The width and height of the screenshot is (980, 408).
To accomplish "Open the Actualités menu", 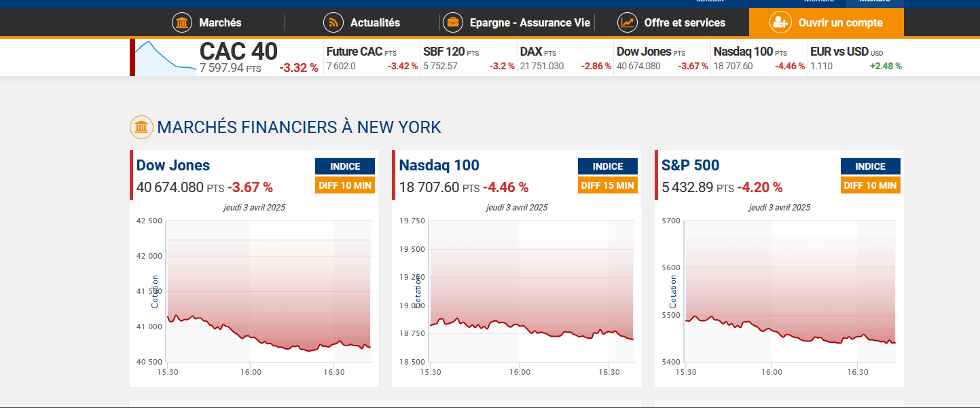I will 375,22.
